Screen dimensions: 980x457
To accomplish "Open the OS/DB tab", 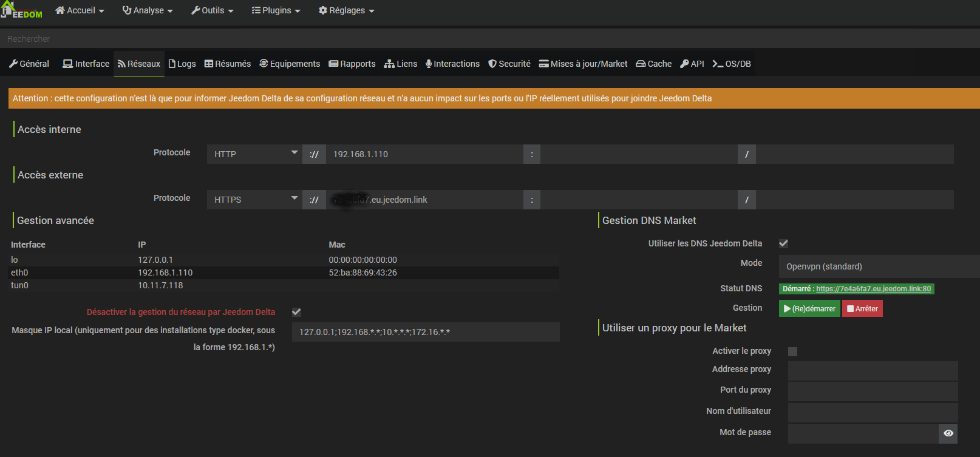I will [732, 64].
